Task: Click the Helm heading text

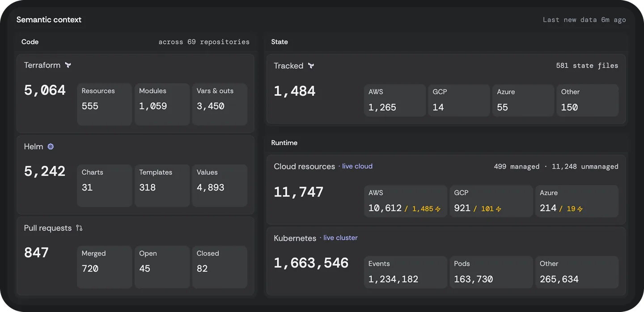Action: click(34, 147)
